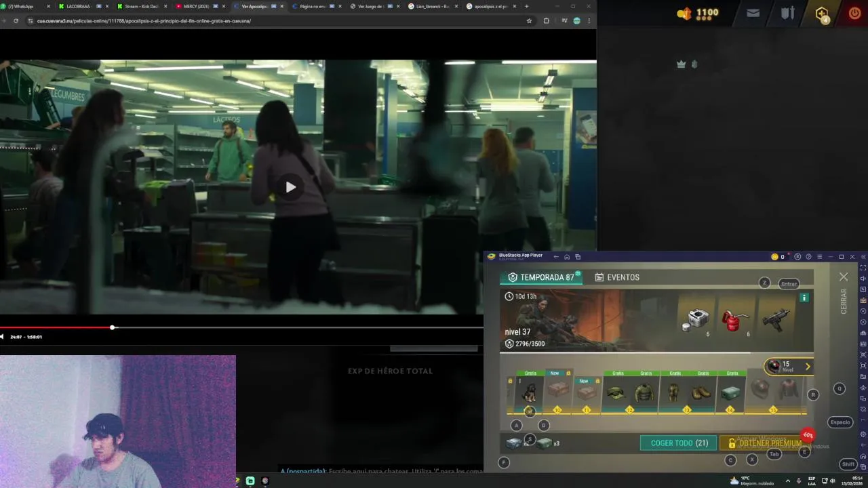Screen dimensions: 868x488
Task: Expand the Nivel 15 reward arrow
Action: pos(808,367)
